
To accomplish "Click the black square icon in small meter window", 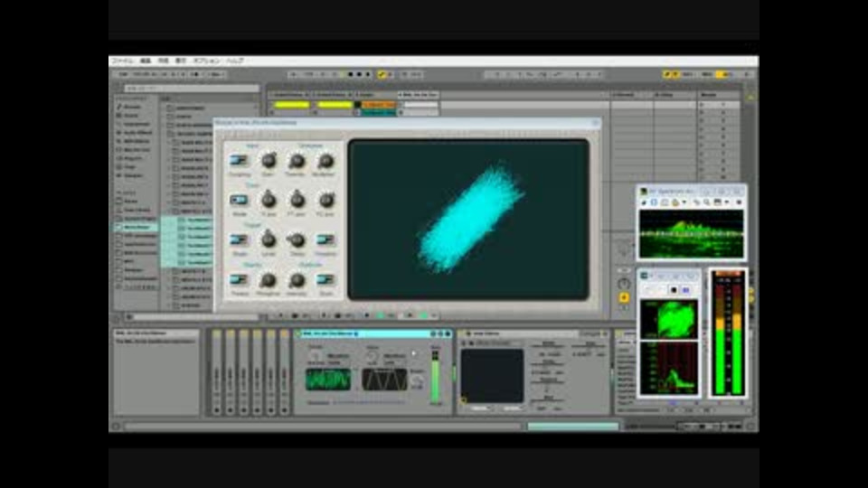I will [674, 289].
